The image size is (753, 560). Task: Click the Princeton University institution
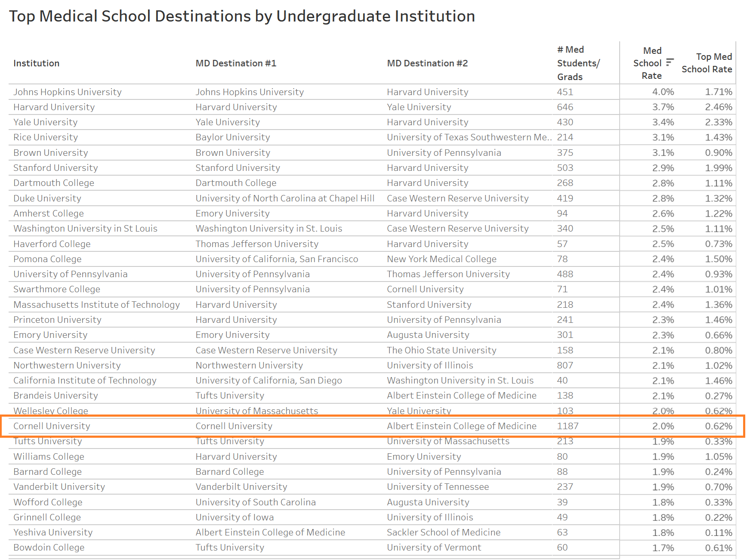coord(57,320)
